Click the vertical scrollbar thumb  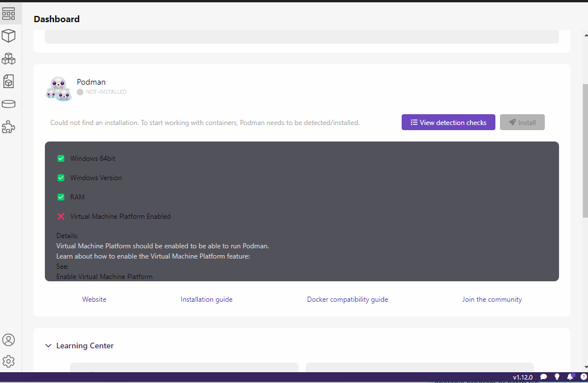[585, 151]
